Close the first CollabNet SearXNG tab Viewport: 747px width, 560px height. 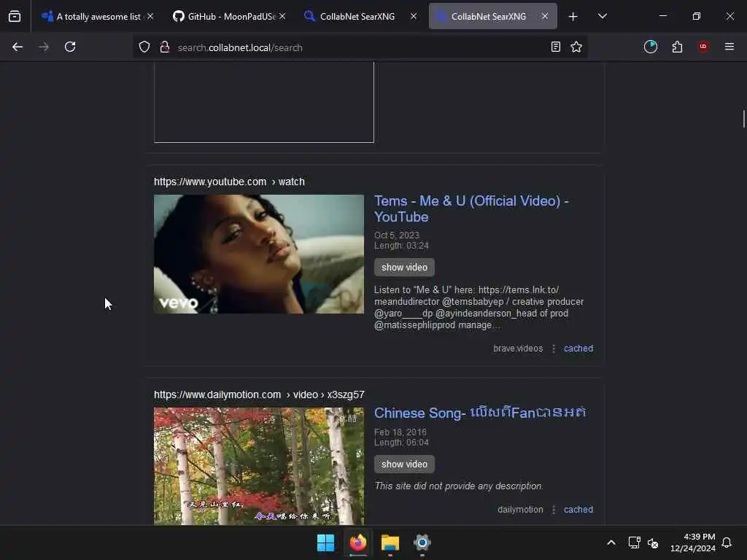click(x=414, y=17)
